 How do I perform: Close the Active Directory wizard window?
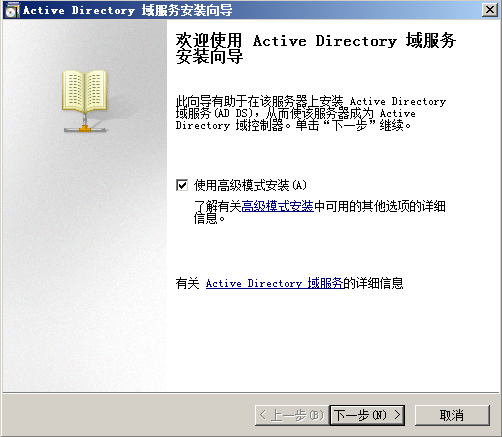coord(489,10)
